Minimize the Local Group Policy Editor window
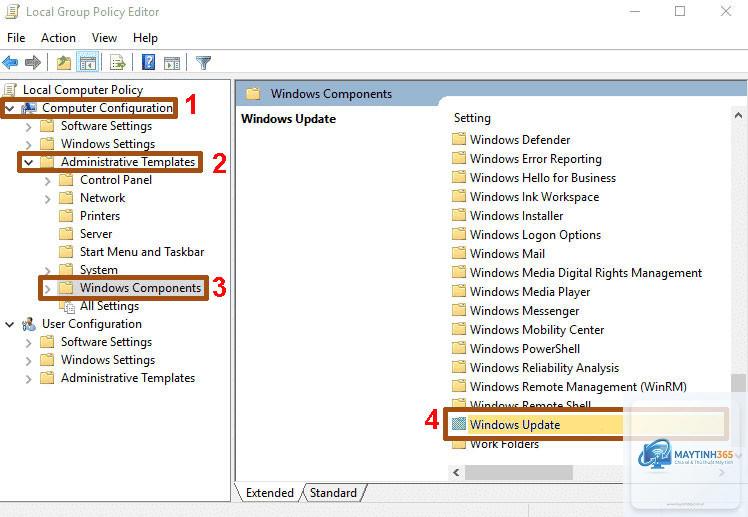Image resolution: width=748 pixels, height=517 pixels. point(634,11)
